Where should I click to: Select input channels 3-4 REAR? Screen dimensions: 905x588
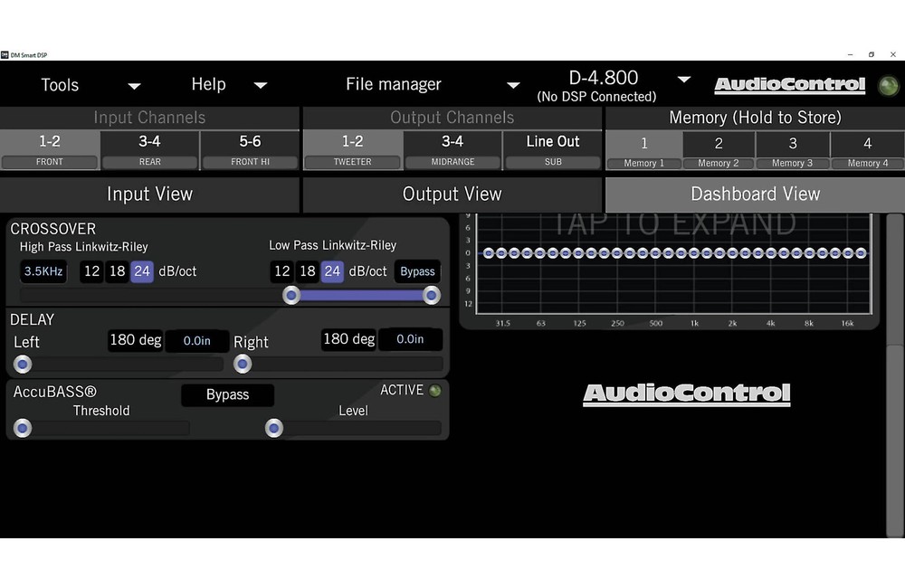pyautogui.click(x=149, y=150)
